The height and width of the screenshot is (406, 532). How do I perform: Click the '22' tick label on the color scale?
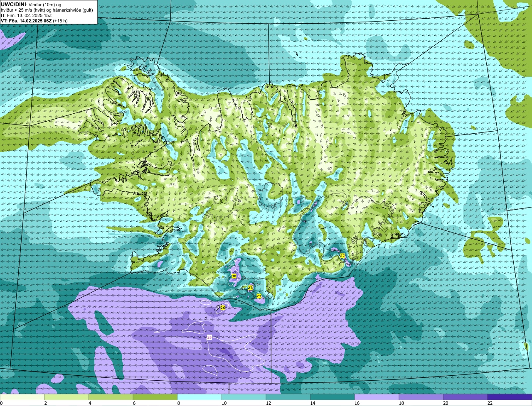tap(490, 403)
